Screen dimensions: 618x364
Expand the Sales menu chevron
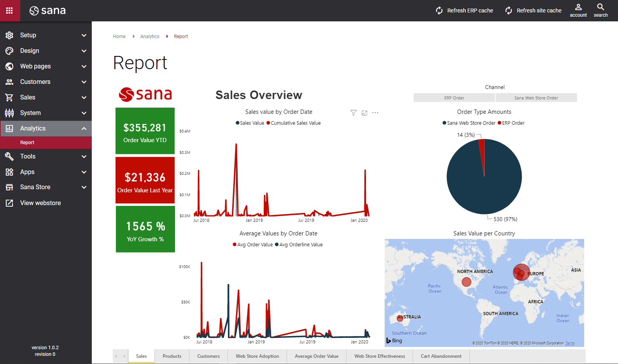click(84, 98)
